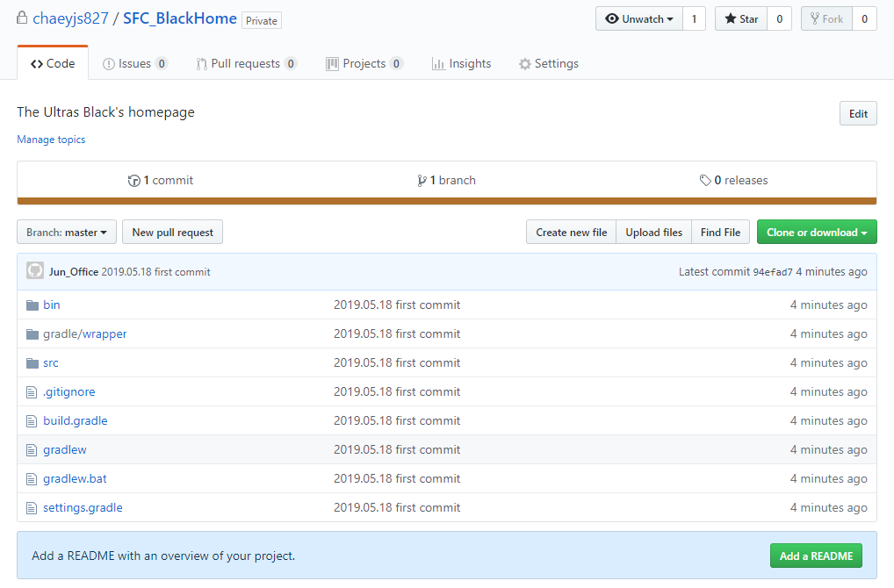Click the Jun_Office avatar icon

coord(35,270)
